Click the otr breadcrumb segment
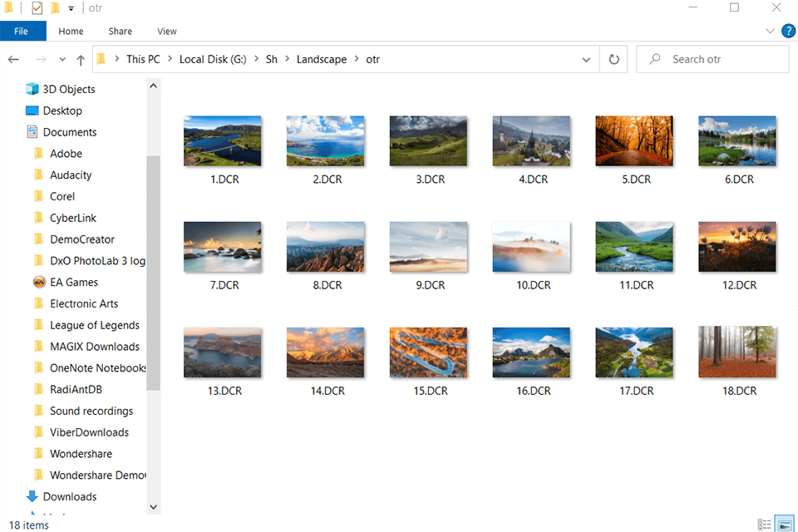 click(x=373, y=60)
